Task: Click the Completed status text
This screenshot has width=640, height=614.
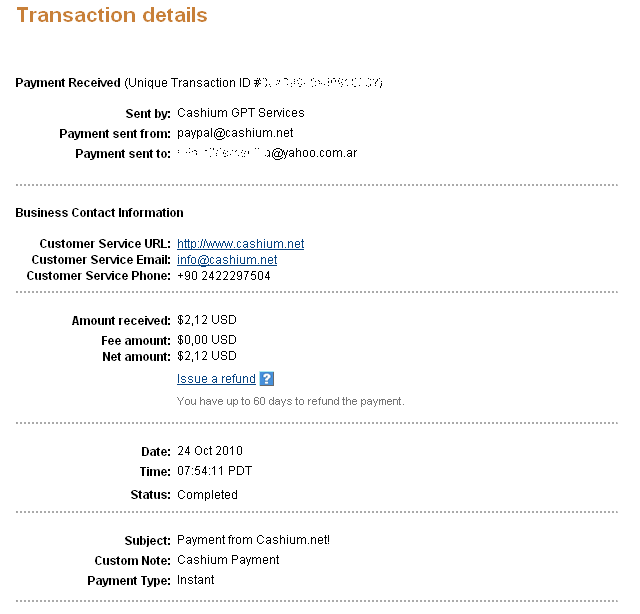Action: tap(207, 495)
